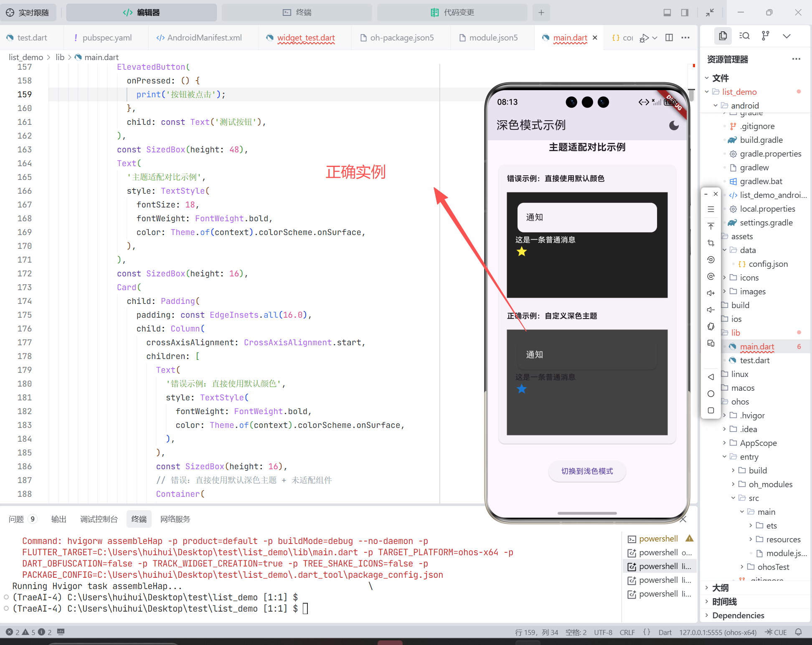Click the yellow star in the dark card
The width and height of the screenshot is (812, 645).
(x=522, y=252)
